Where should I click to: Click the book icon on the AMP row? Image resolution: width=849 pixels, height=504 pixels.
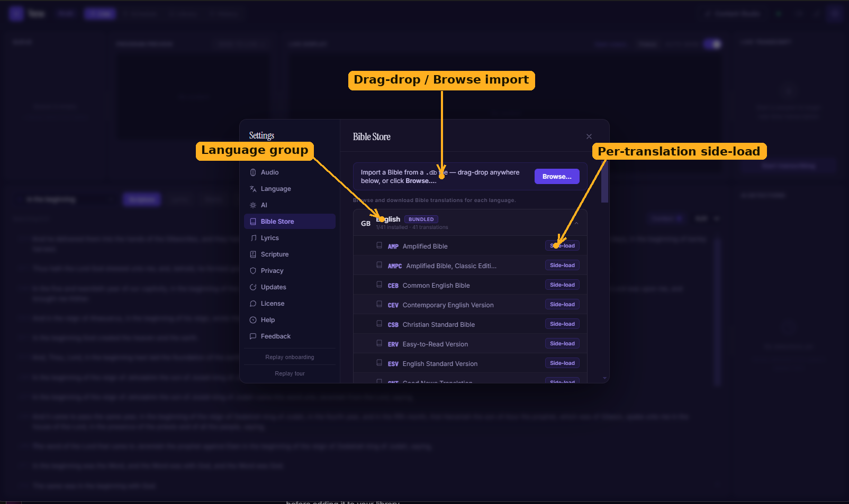point(379,245)
